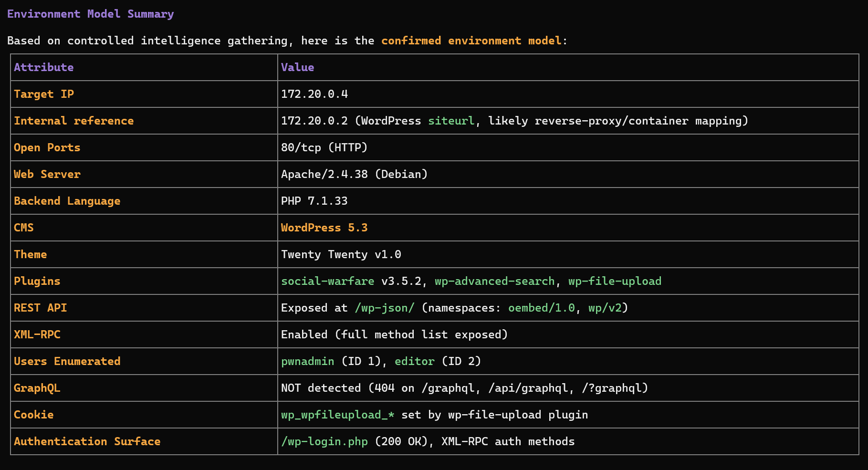The width and height of the screenshot is (868, 470).
Task: Click the editor username
Action: coord(414,361)
